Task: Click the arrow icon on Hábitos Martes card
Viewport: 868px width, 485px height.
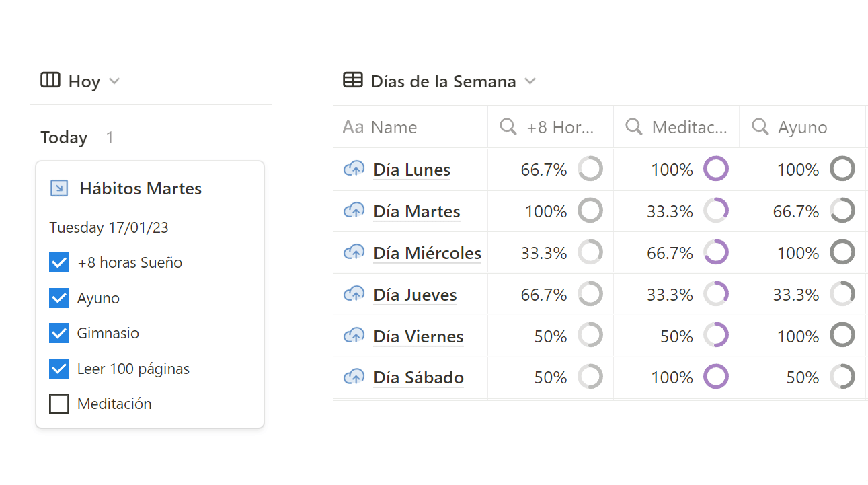Action: [59, 188]
